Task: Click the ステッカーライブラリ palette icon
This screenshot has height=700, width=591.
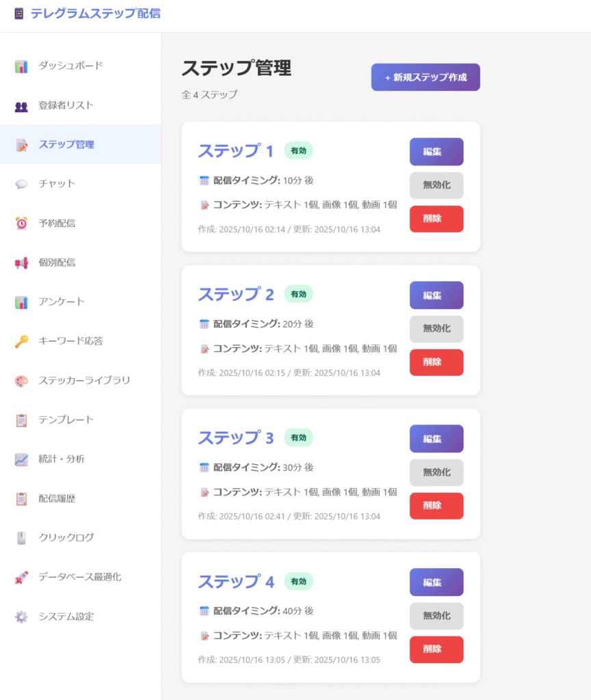Action: (x=21, y=381)
